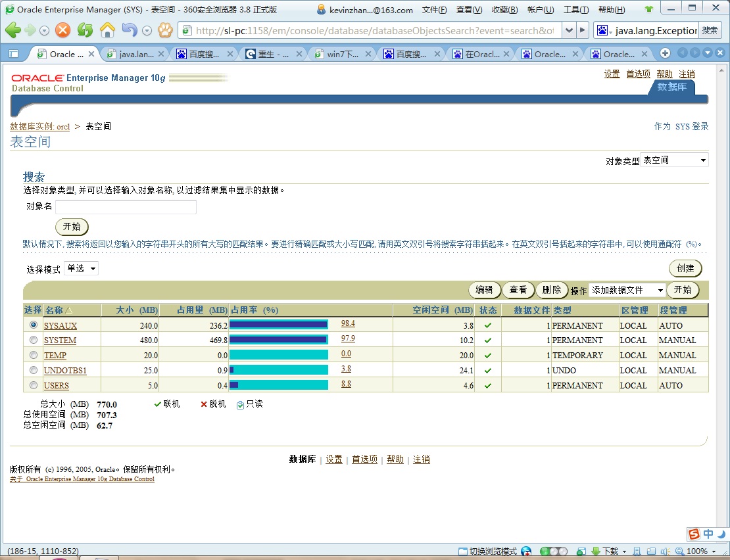Click 切换浏览模式 icon in status bar
Image resolution: width=730 pixels, height=560 pixels.
(x=462, y=551)
